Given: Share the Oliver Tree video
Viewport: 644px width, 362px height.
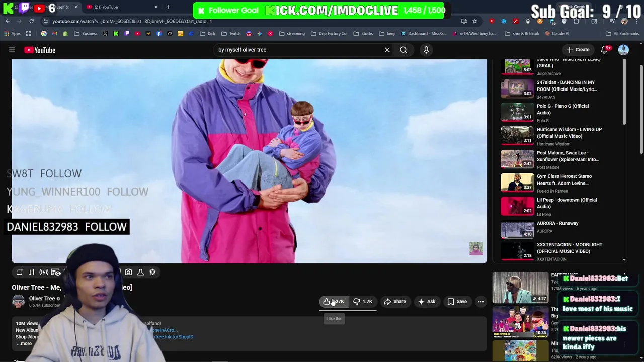Looking at the screenshot, I should click(x=395, y=301).
